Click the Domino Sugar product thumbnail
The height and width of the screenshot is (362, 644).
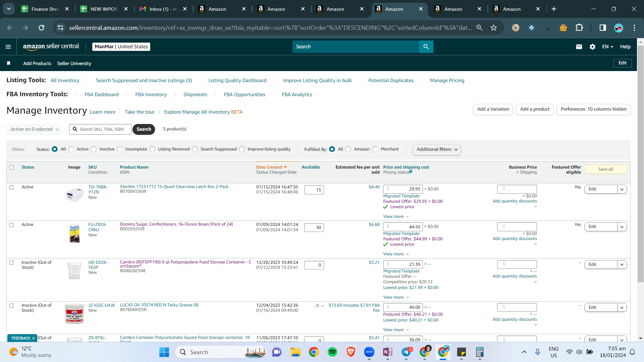[74, 233]
